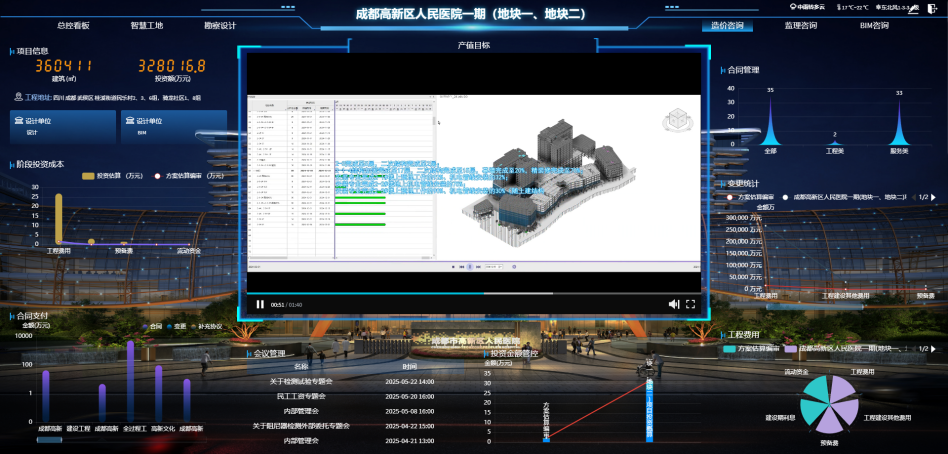Click the 设计单位 BIM card
Viewport: 948px width, 454px height.
[174, 125]
